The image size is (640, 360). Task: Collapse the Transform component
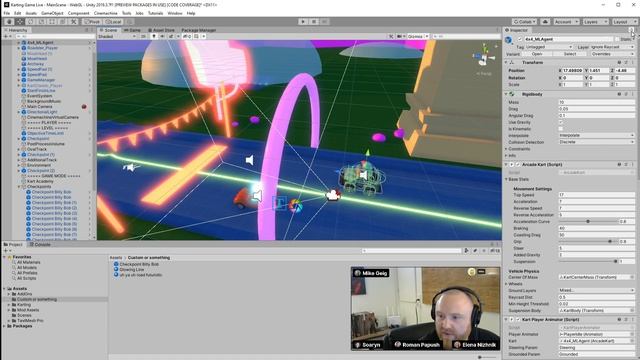pos(506,62)
